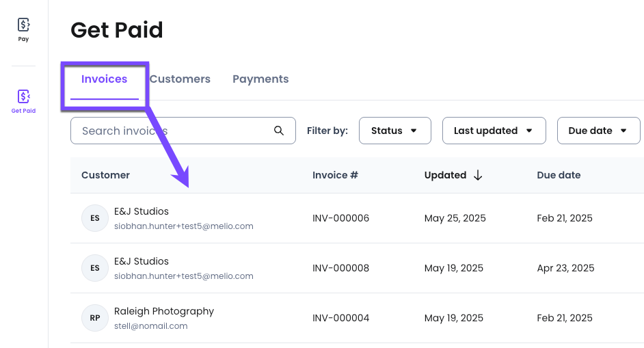Viewport: 644px width, 348px height.
Task: Switch to the Invoices tab
Action: point(105,79)
